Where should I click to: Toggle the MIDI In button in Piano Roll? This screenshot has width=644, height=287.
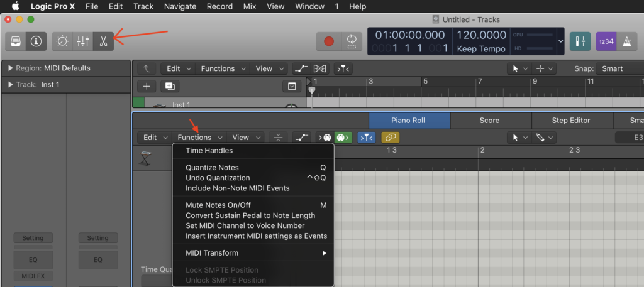tap(325, 138)
